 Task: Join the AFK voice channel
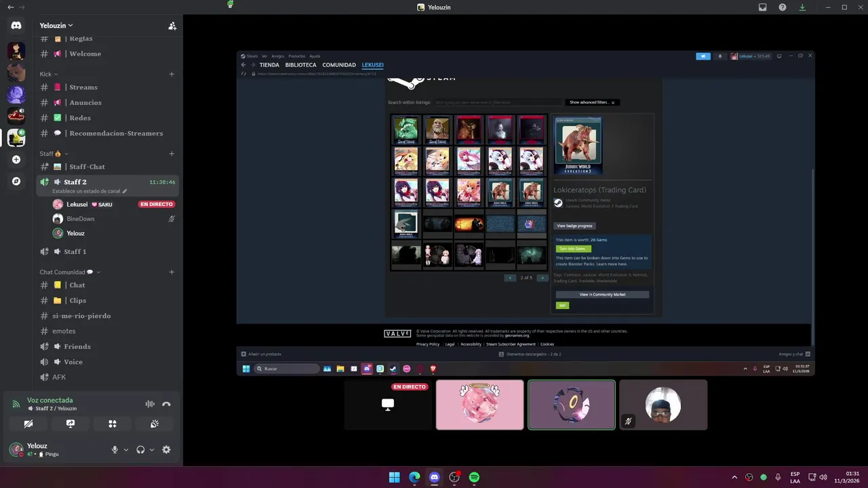pos(108,377)
